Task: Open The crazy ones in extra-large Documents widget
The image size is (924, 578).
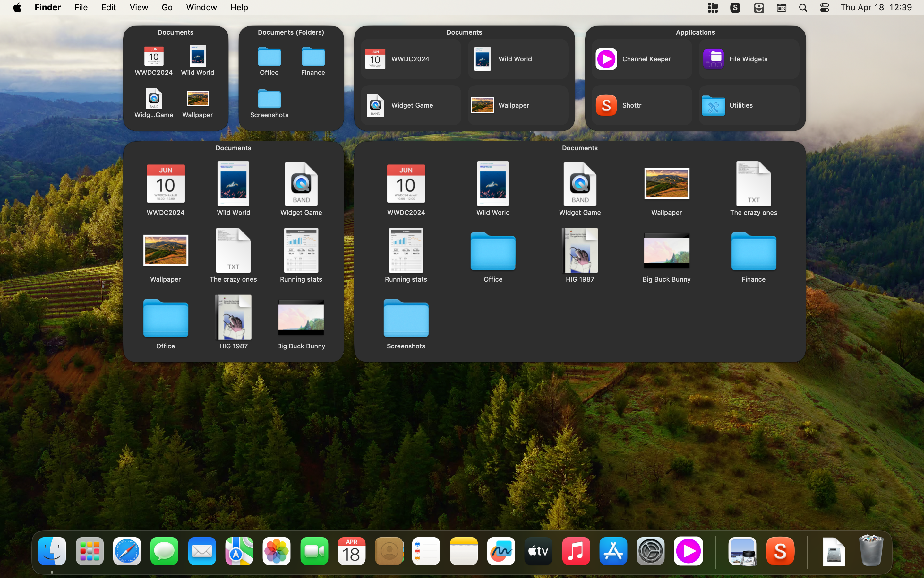Action: point(753,188)
